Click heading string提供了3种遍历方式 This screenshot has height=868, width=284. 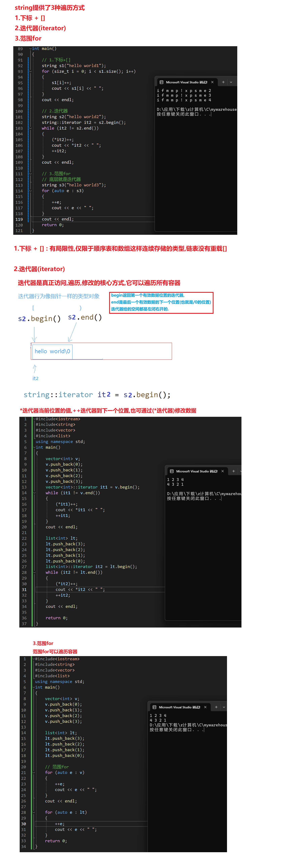tap(50, 8)
